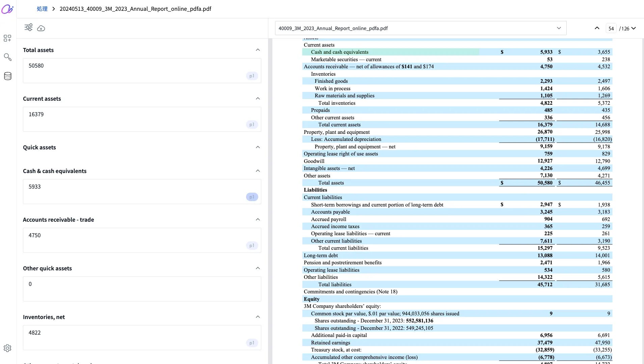Click p1 badge in Total assets field
The height and width of the screenshot is (364, 644).
252,76
